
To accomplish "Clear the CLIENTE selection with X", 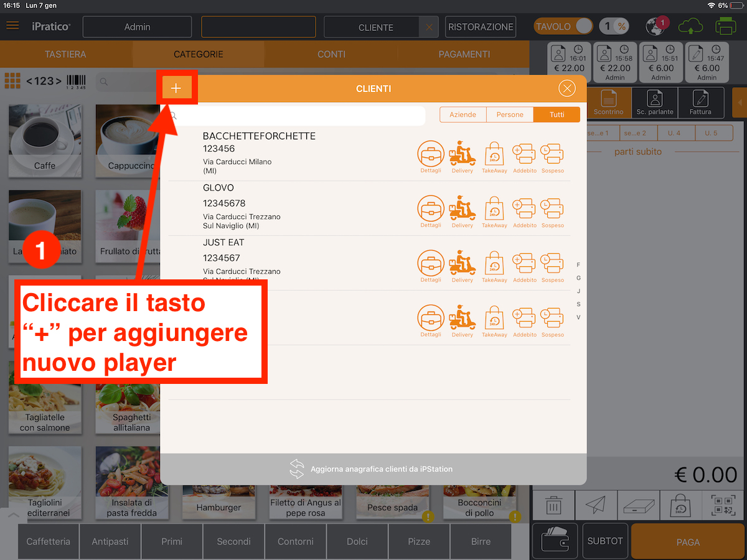I will click(428, 27).
